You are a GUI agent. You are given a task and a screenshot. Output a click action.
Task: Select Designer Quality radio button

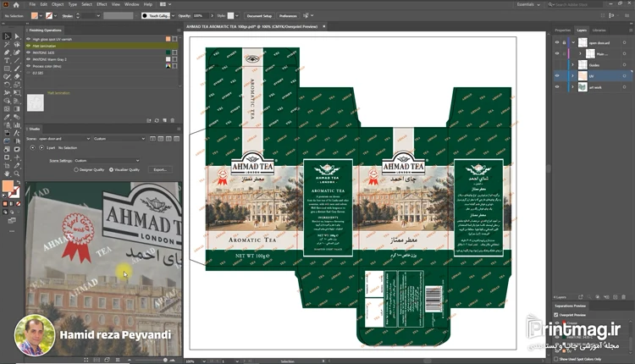pos(76,169)
